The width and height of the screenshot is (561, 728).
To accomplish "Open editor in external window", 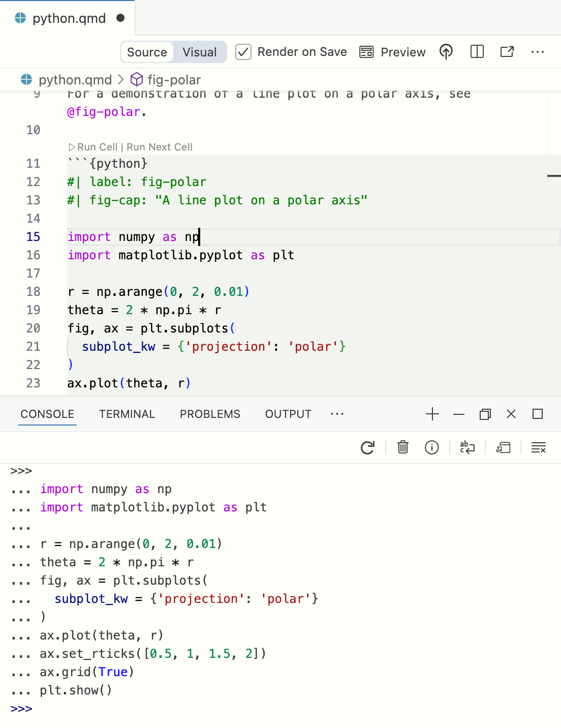I will tap(507, 51).
